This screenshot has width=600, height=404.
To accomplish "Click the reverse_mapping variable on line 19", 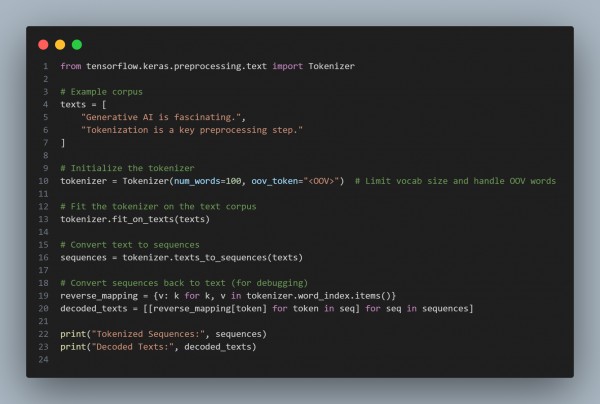I will (x=99, y=296).
